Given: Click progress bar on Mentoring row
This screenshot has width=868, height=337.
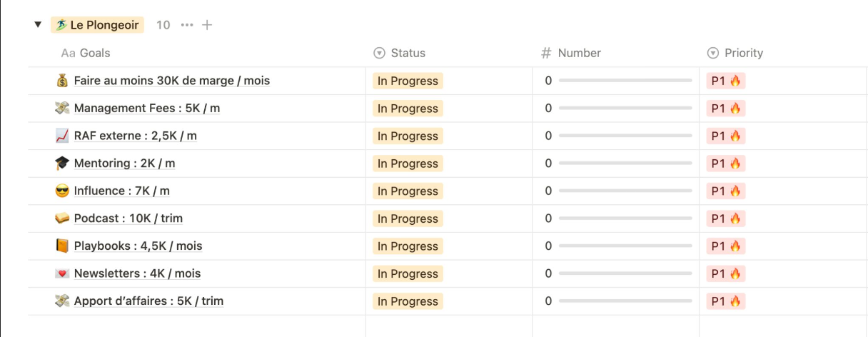Looking at the screenshot, I should 625,164.
